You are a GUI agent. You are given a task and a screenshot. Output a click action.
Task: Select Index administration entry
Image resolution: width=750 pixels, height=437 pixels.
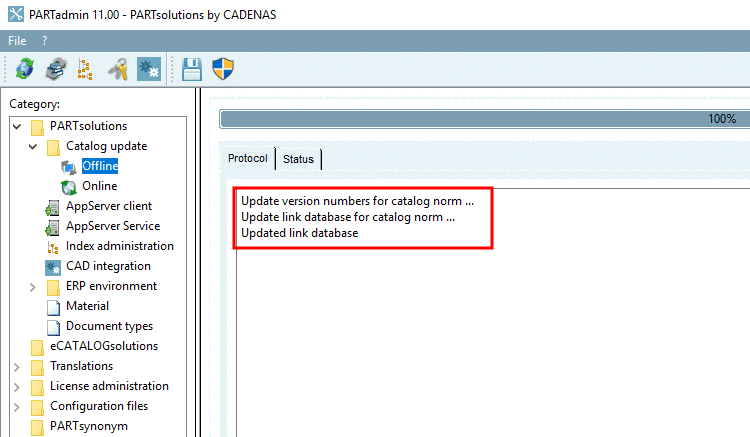click(120, 246)
